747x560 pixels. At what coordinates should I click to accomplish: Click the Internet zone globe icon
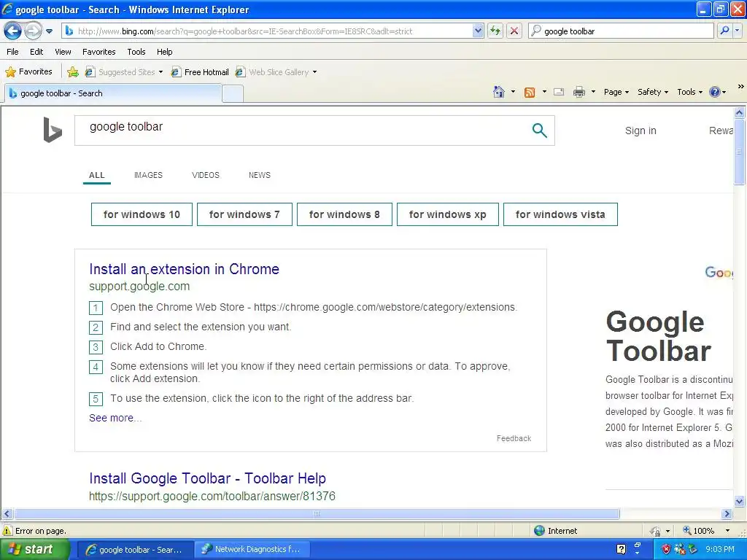pos(539,531)
